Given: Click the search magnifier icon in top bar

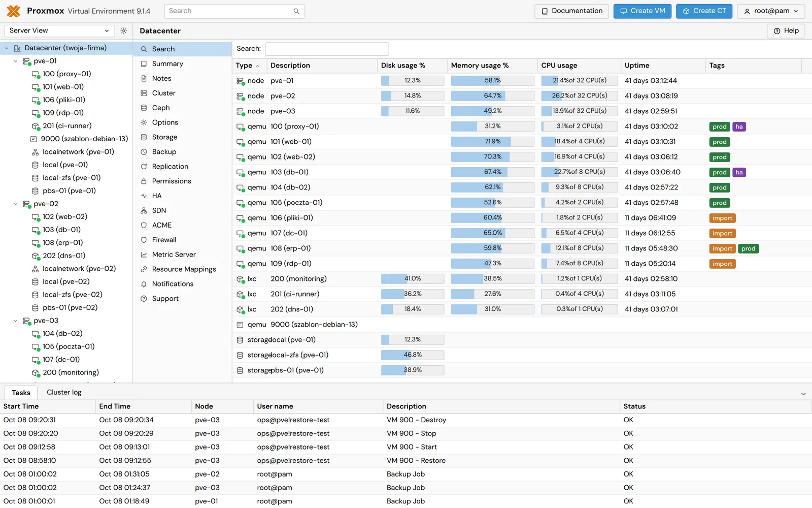Looking at the screenshot, I should click(296, 11).
